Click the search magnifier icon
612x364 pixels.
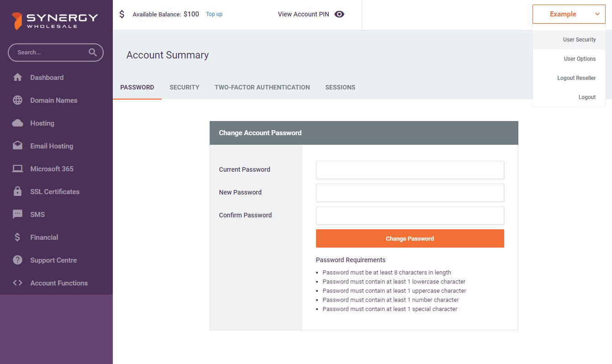click(93, 53)
